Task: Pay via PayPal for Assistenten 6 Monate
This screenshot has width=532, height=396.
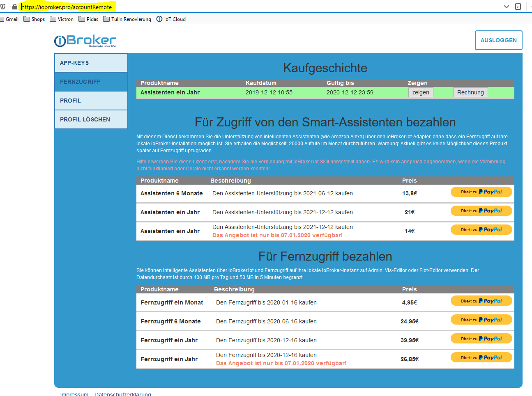Action: pyautogui.click(x=481, y=192)
